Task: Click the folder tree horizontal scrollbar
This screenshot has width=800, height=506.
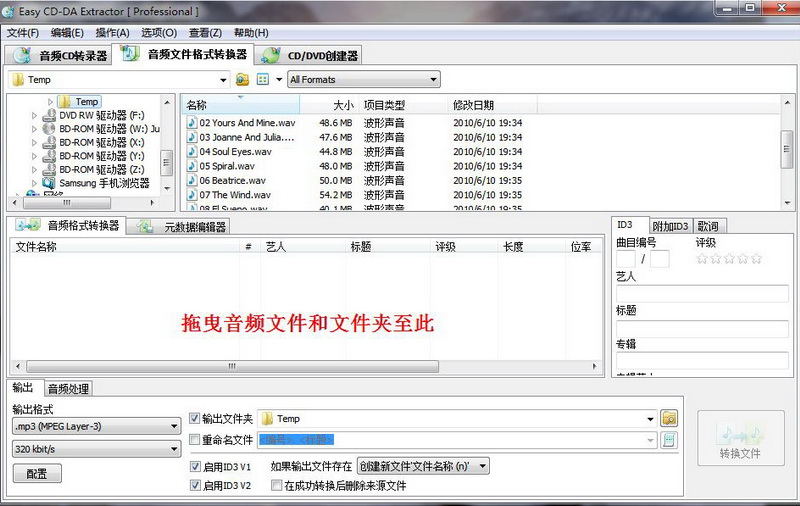Action: (x=84, y=203)
